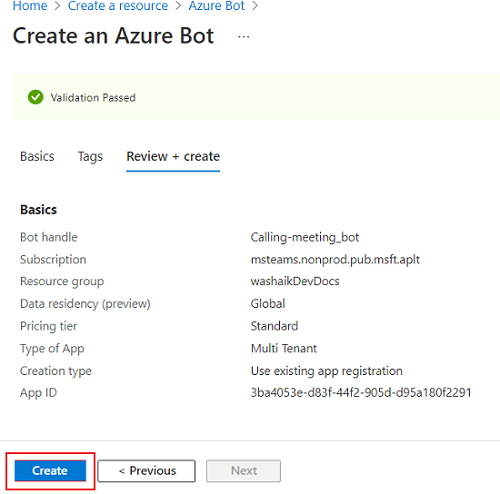Select the resource group value washaikDevDocs

tap(295, 281)
